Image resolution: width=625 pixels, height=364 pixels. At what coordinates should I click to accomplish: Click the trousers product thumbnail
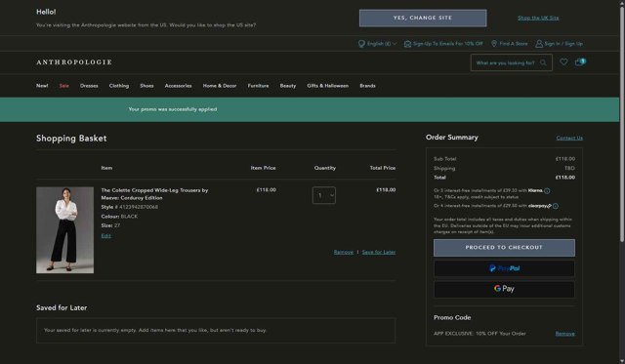point(65,230)
